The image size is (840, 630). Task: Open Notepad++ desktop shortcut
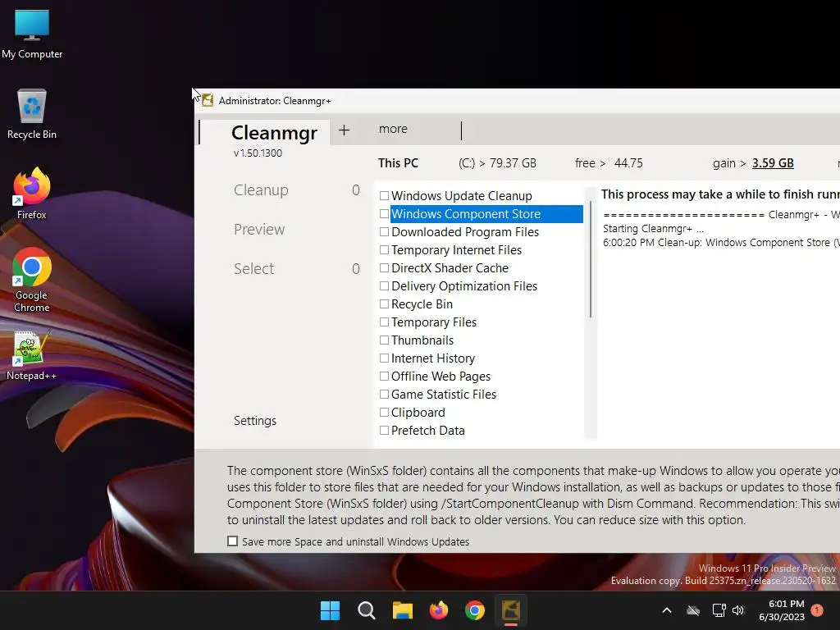click(32, 356)
